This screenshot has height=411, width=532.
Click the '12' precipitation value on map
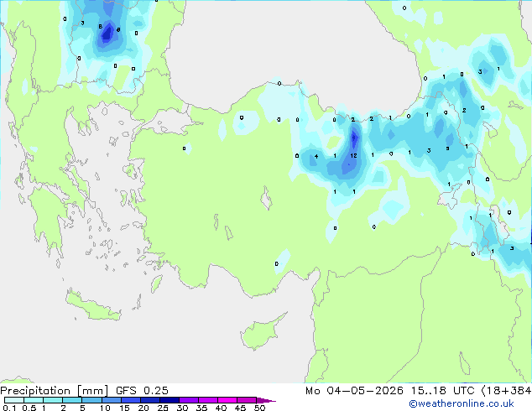tap(353, 155)
